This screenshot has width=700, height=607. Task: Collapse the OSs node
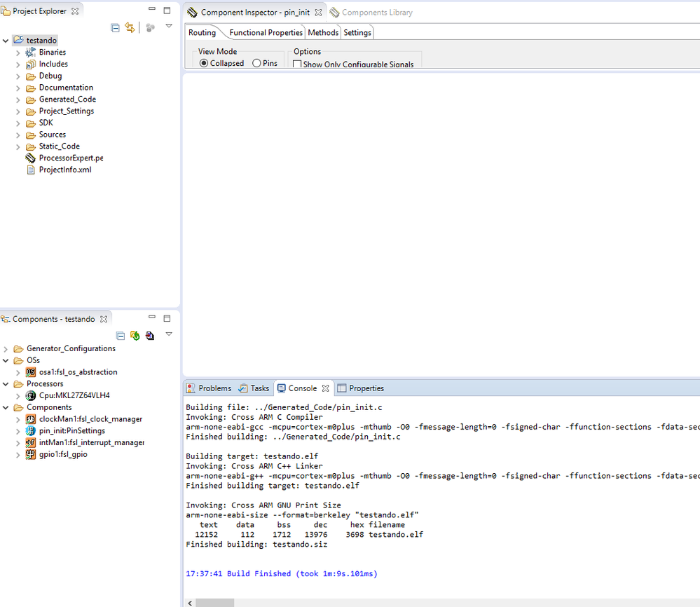tap(6, 360)
